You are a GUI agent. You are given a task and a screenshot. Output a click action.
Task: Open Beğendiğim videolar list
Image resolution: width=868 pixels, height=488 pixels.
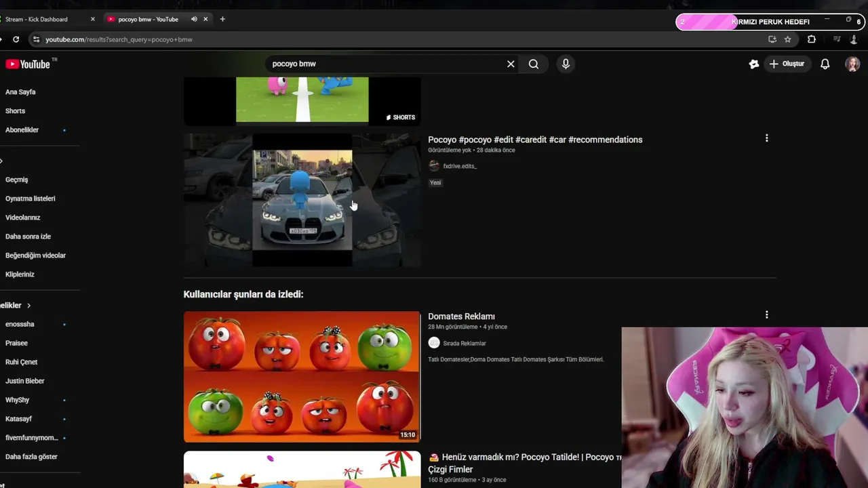click(35, 256)
